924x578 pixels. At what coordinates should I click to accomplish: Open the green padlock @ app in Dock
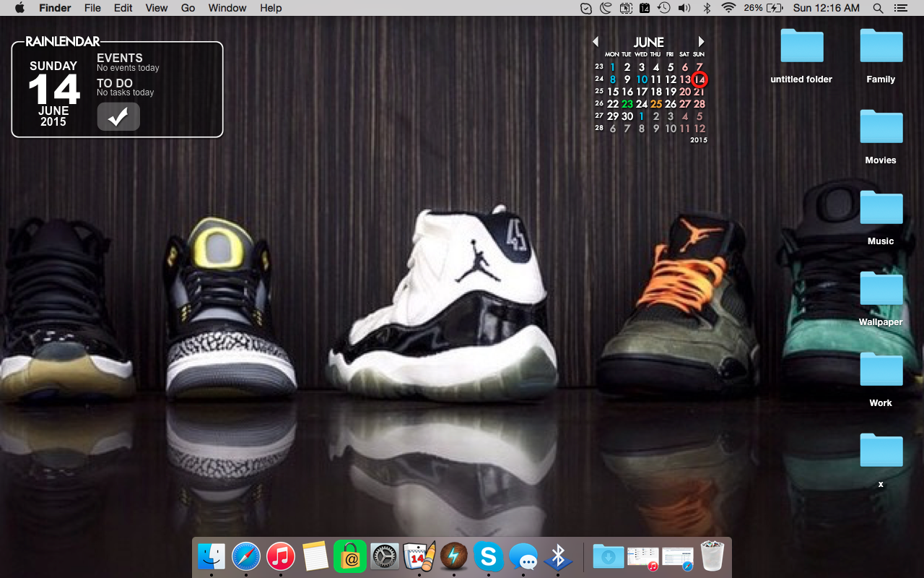(350, 556)
